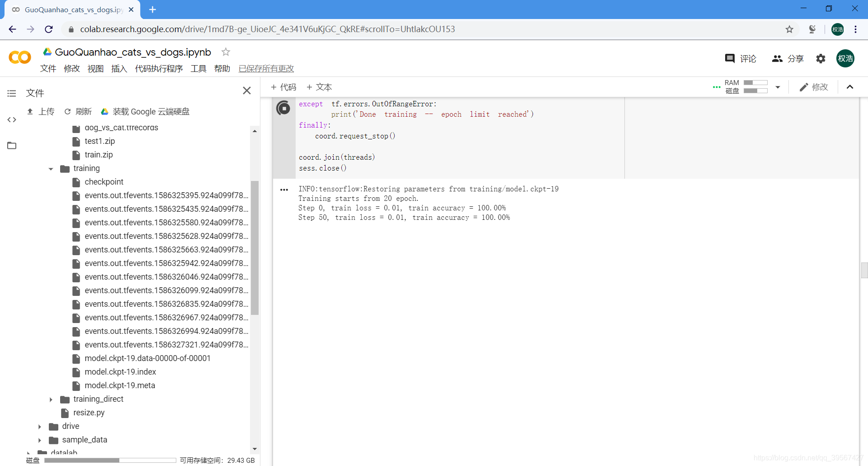
Task: Click the all changes saved link
Action: point(266,68)
